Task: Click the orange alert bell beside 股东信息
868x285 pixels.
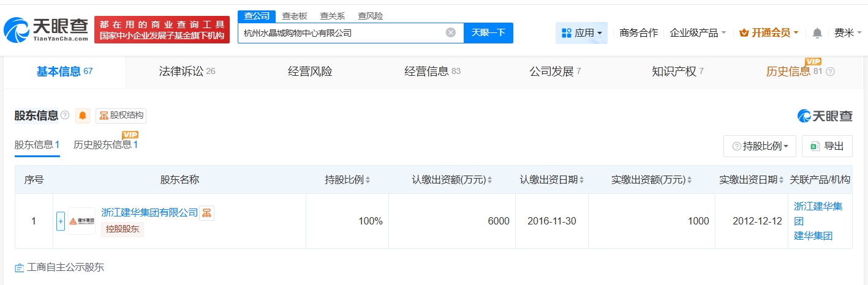Action: click(x=83, y=116)
